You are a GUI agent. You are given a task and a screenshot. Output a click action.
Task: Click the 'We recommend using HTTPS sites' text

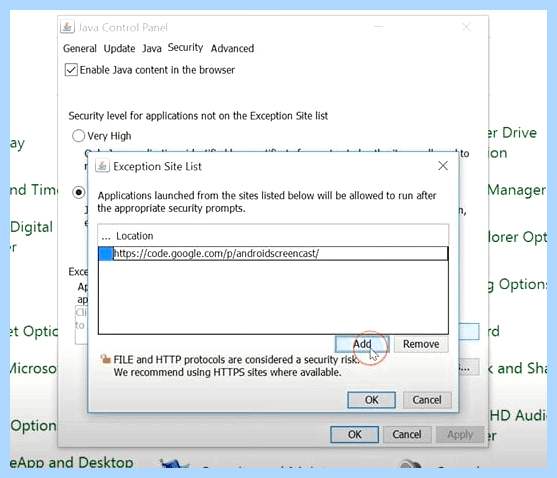[227, 372]
